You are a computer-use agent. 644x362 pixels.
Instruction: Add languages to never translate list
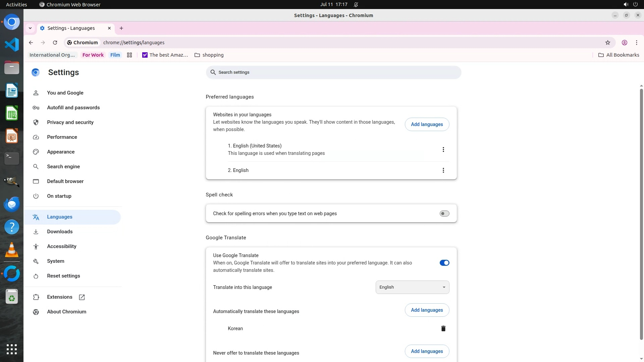point(427,351)
